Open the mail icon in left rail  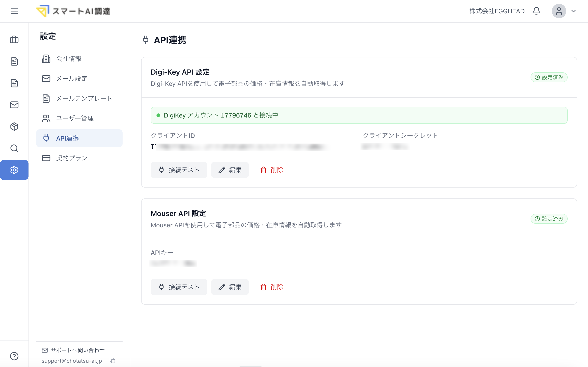pos(14,105)
